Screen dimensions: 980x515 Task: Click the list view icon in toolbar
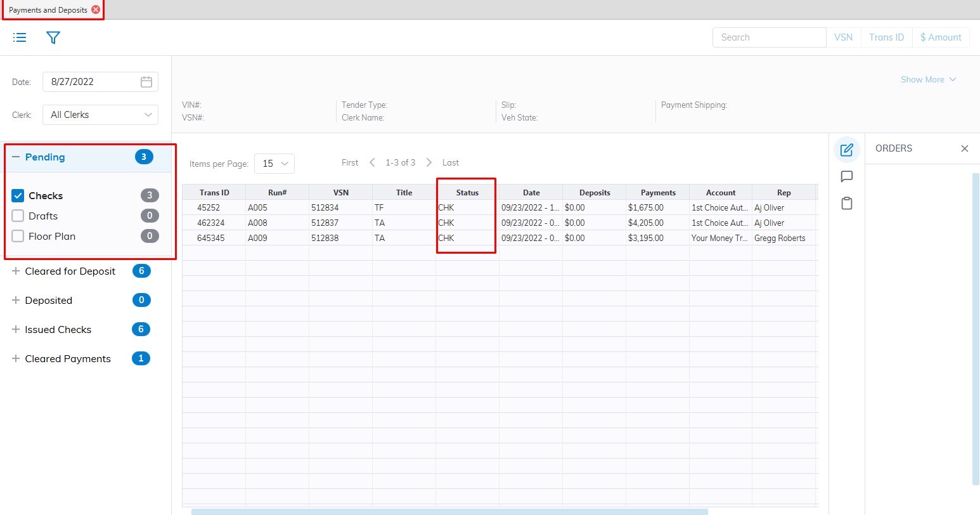coord(20,37)
